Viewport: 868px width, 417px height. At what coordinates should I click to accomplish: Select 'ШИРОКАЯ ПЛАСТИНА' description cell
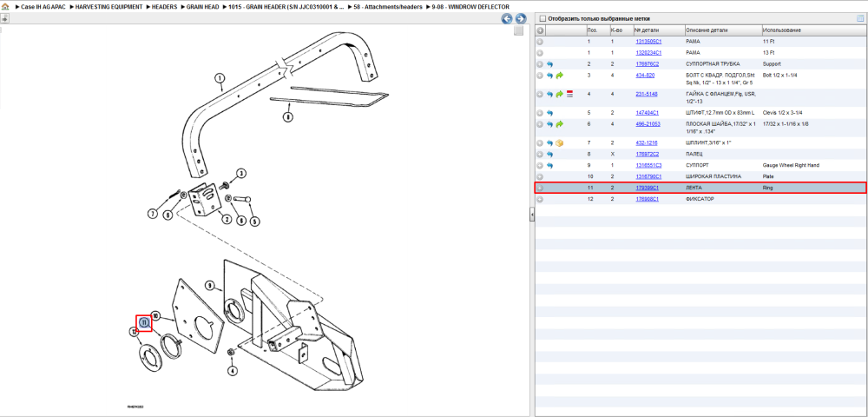point(712,176)
